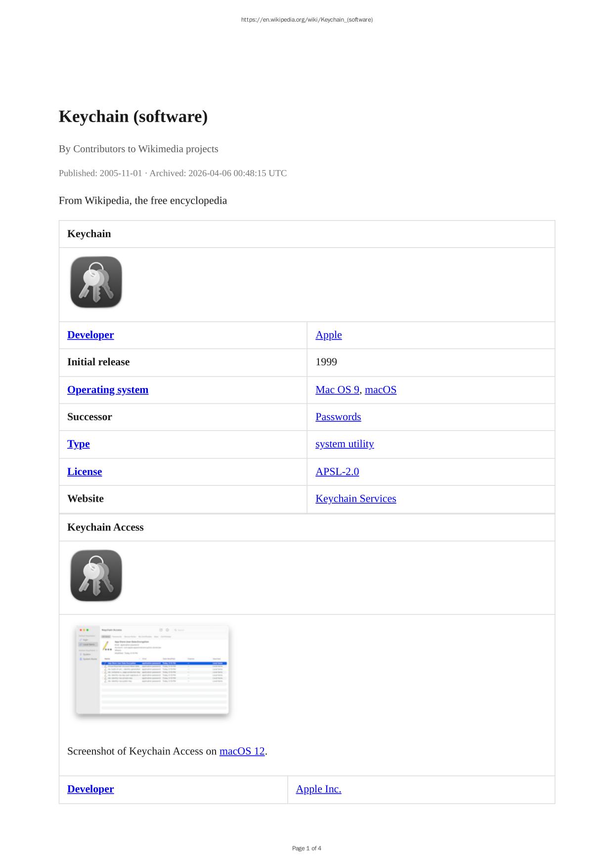Image resolution: width=614 pixels, height=868 pixels.
Task: Follow the macOS link beside Mac OS 9
Action: pyautogui.click(x=380, y=390)
